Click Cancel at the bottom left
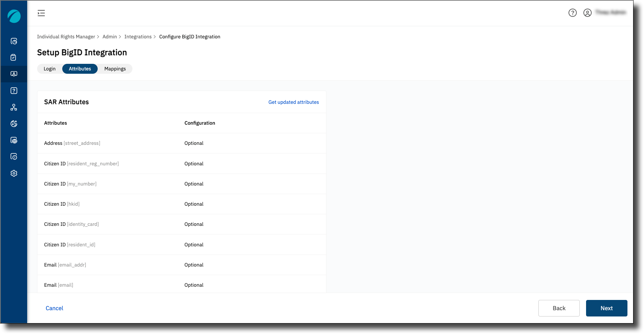 (x=54, y=308)
